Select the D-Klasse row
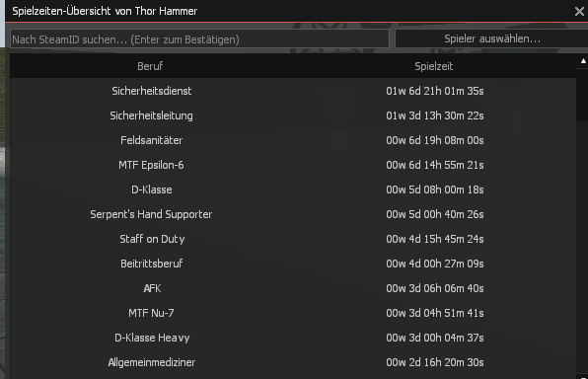The width and height of the screenshot is (588, 379). 293,189
